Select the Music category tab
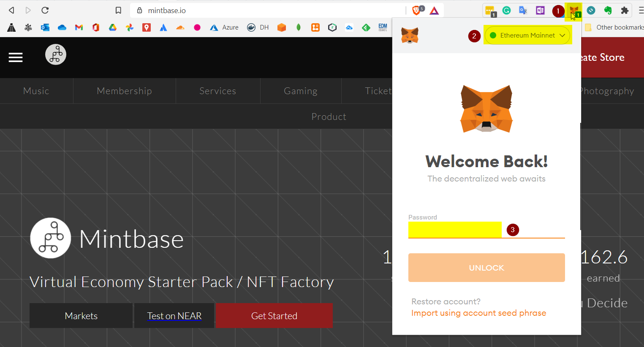Viewport: 644px width, 347px height. coord(36,91)
